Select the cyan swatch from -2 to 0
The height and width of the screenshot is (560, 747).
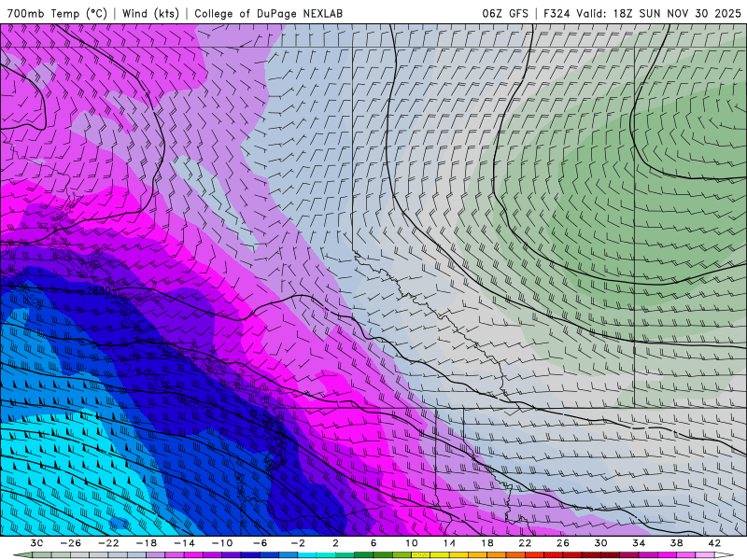(x=307, y=555)
